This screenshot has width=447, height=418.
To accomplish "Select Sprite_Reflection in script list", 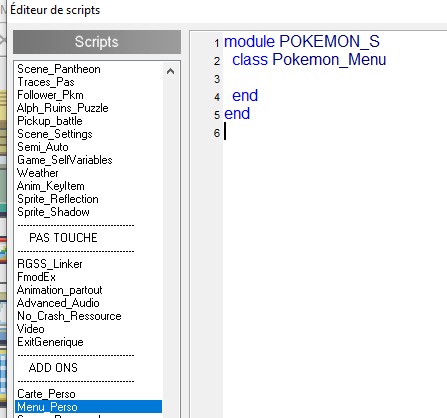I will click(58, 199).
